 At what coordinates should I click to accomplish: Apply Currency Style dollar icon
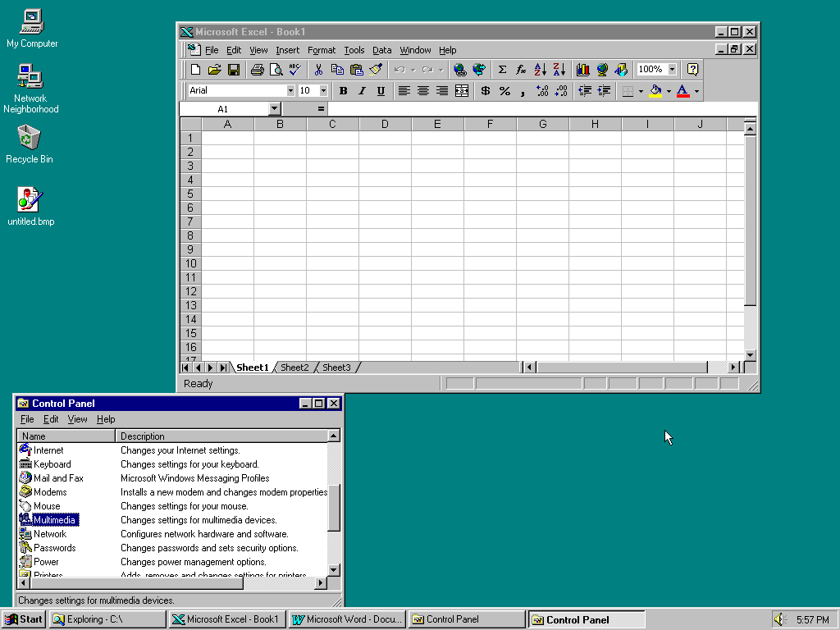pyautogui.click(x=486, y=91)
